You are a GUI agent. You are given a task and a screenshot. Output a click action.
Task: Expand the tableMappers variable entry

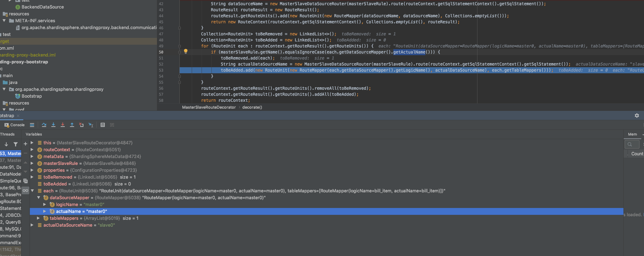click(x=38, y=218)
